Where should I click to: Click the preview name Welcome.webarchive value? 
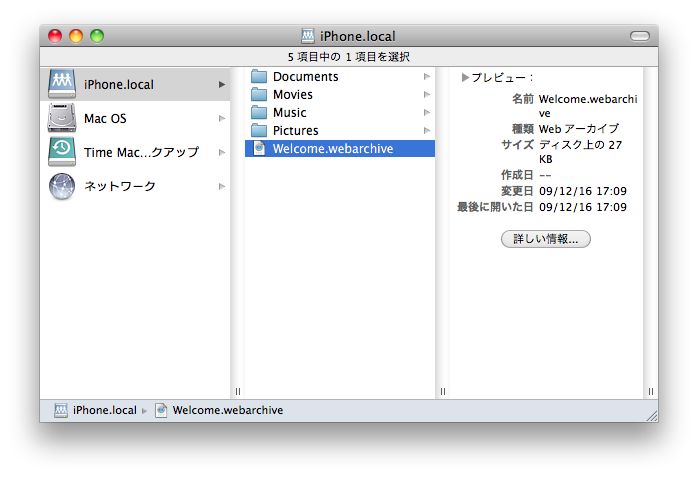click(588, 106)
